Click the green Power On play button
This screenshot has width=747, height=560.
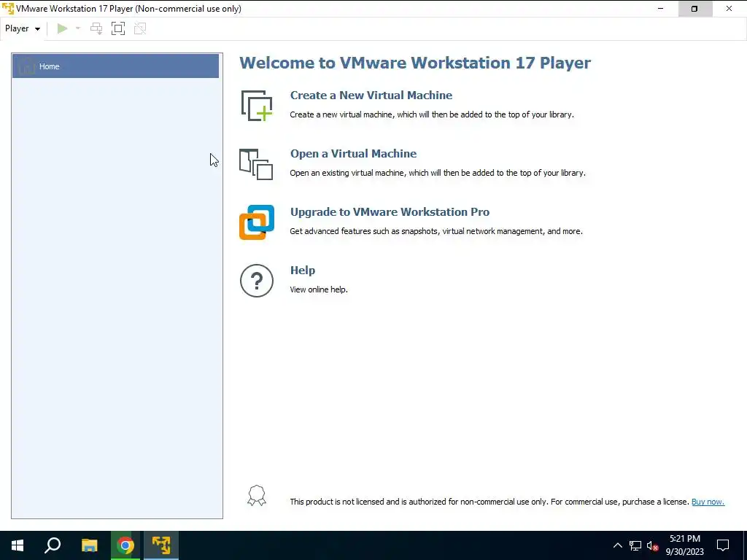pyautogui.click(x=63, y=28)
